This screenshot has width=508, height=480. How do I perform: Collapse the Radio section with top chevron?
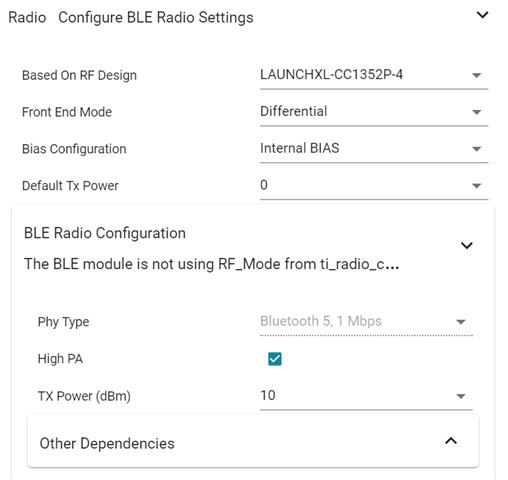click(482, 15)
